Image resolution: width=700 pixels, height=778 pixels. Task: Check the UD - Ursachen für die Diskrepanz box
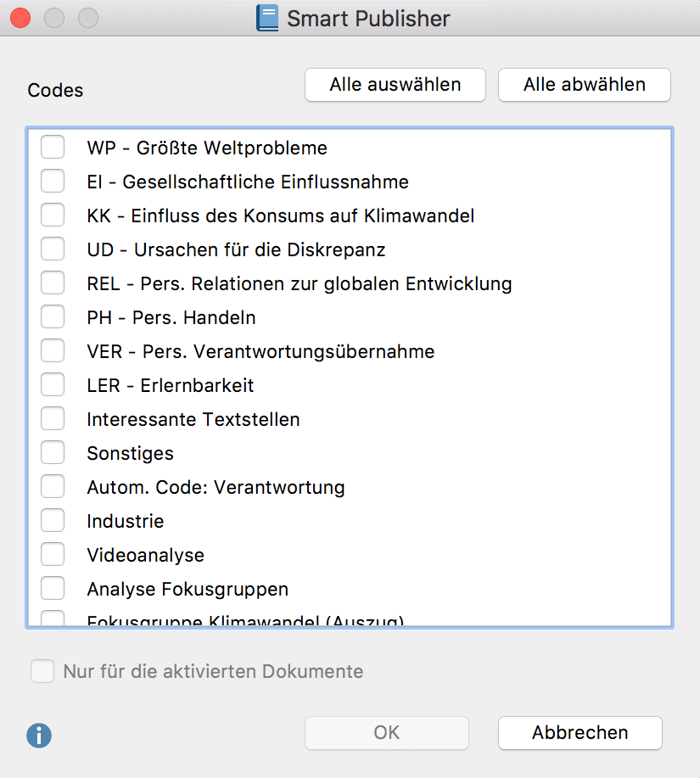click(x=53, y=249)
